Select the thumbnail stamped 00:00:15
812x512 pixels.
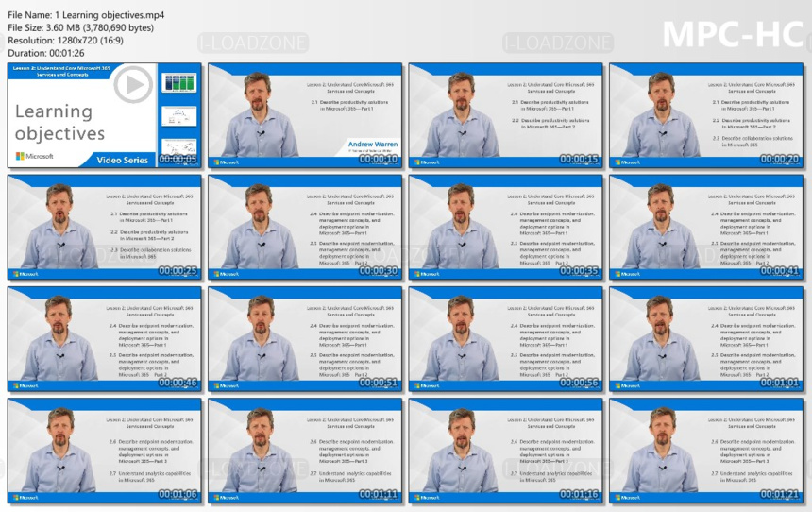(x=505, y=115)
